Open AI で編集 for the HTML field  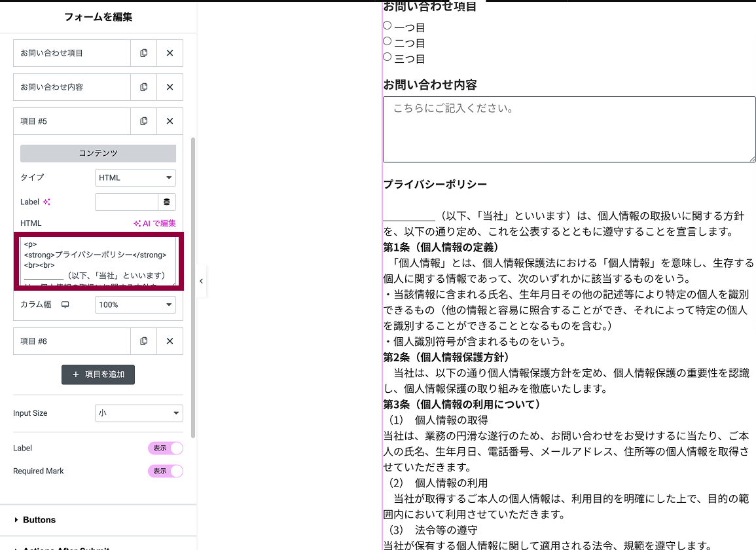click(x=153, y=223)
